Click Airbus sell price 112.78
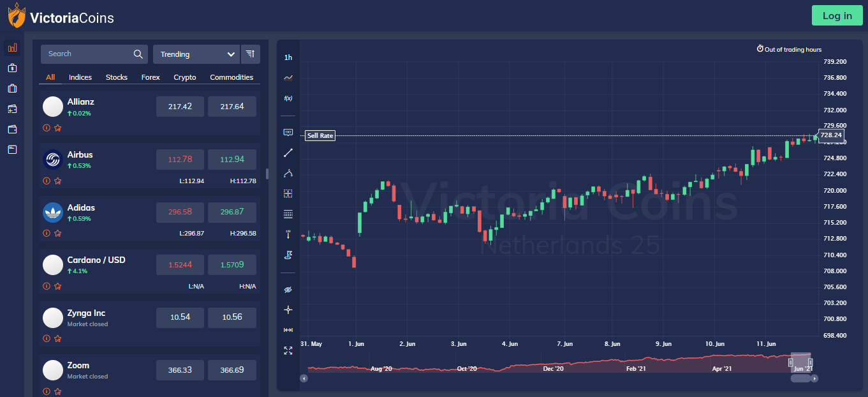This screenshot has height=397, width=868. coord(180,160)
